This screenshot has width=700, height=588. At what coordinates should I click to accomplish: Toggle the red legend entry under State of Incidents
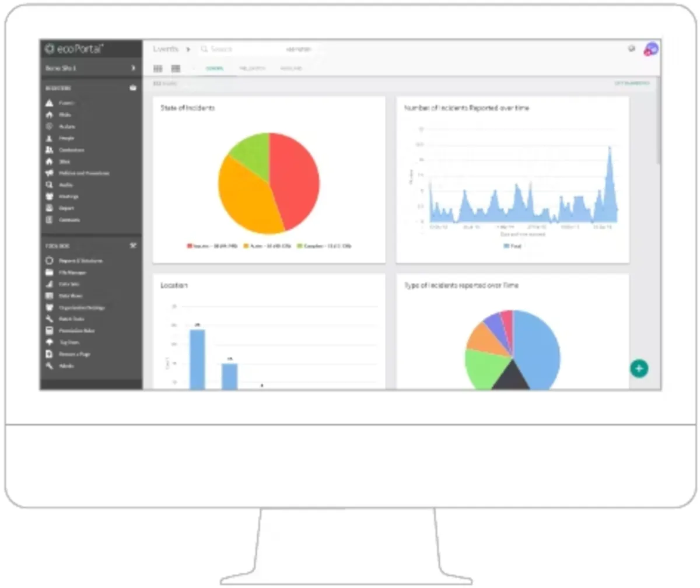[x=212, y=246]
